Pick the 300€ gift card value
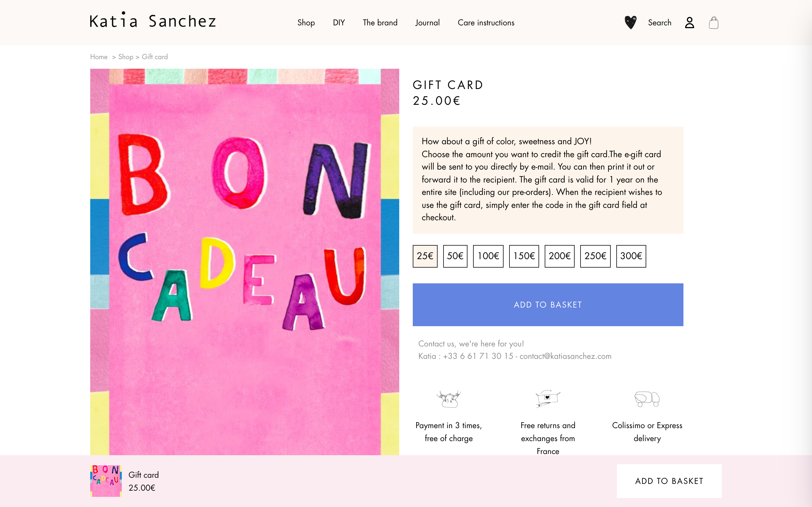Image resolution: width=812 pixels, height=507 pixels. (x=631, y=256)
